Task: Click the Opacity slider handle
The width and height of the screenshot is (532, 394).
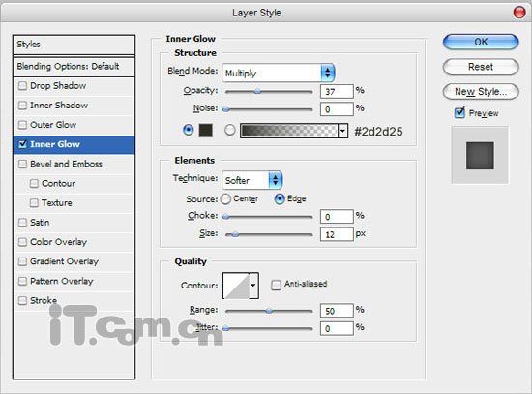Action: (x=258, y=91)
